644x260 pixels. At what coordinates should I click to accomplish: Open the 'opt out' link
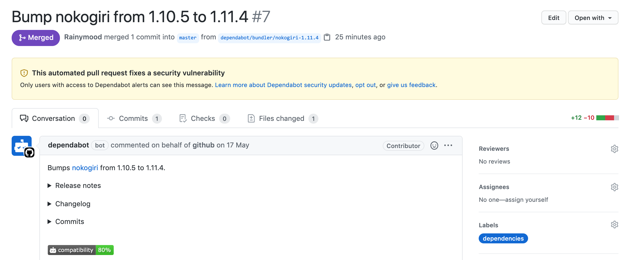click(366, 85)
